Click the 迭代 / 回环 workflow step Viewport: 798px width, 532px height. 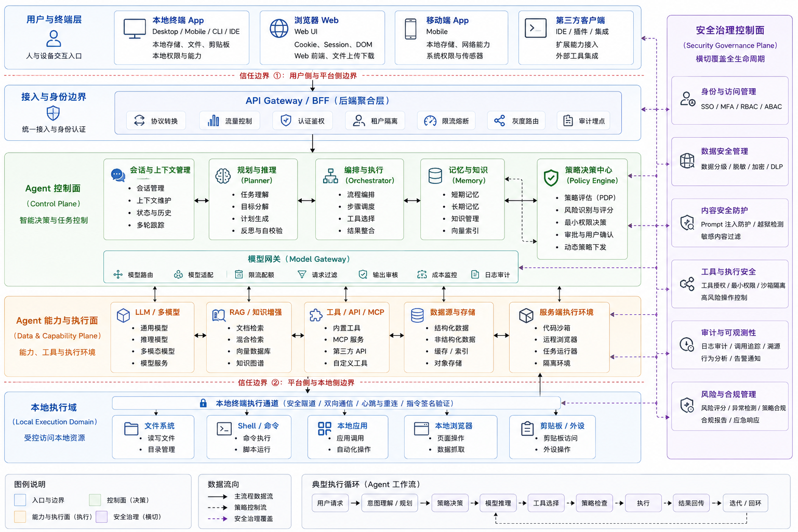746,503
